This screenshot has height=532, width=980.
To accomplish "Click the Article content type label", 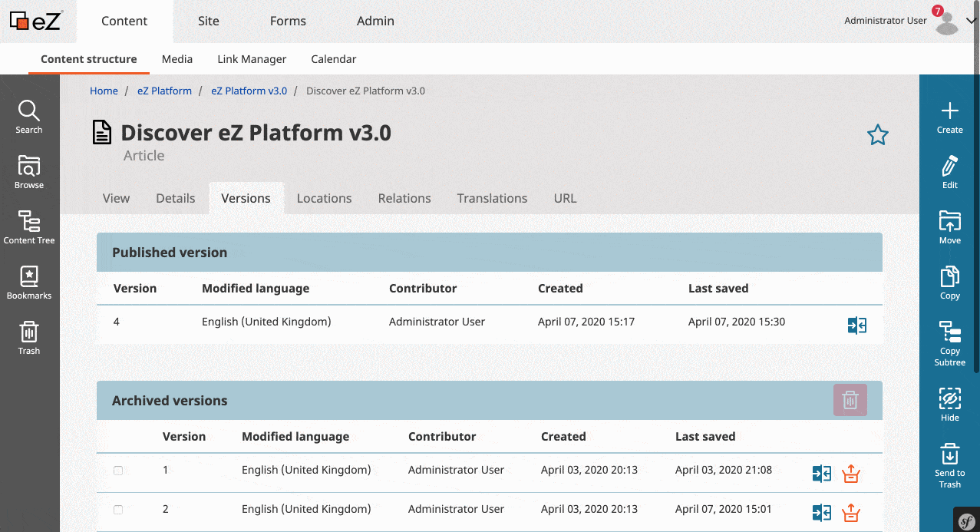I will tap(144, 156).
